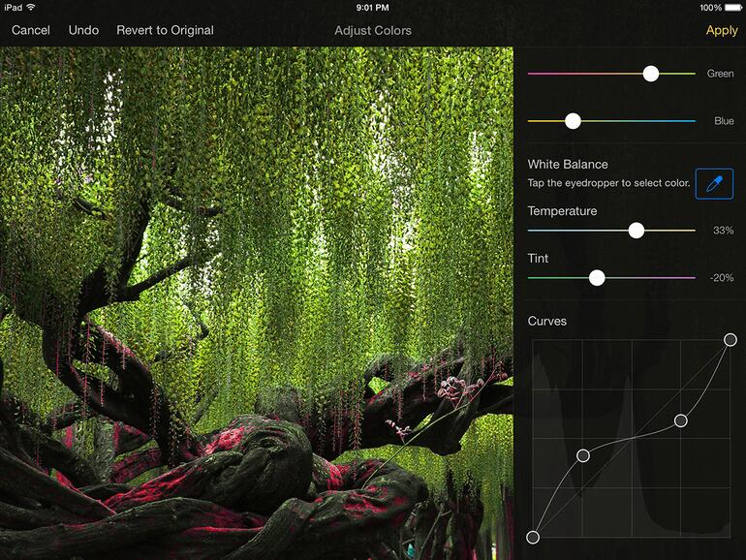Click the Tint slider knob
This screenshot has width=746, height=560.
click(597, 278)
